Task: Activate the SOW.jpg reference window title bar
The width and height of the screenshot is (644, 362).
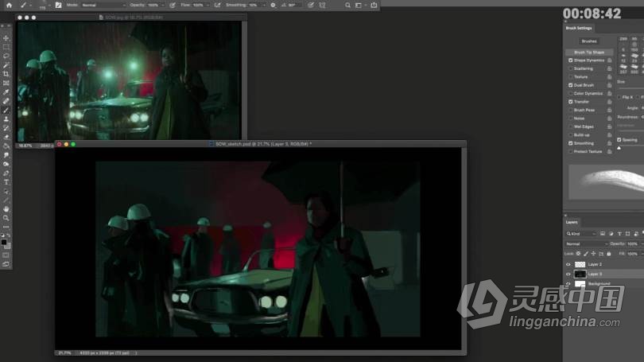Action: pos(131,18)
